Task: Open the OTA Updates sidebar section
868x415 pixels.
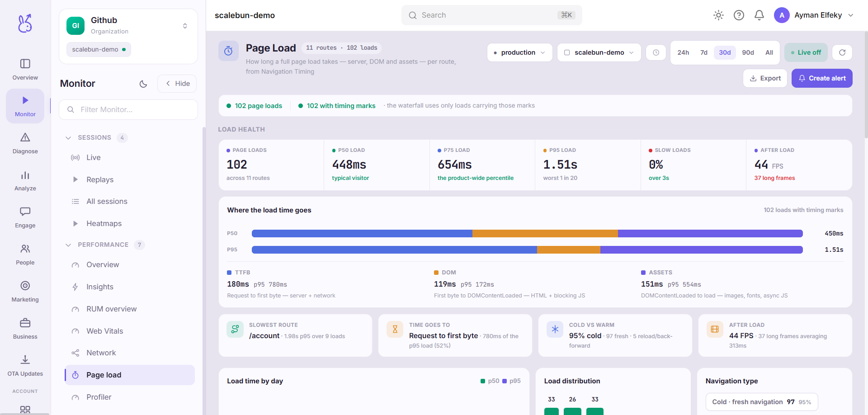Action: (x=25, y=366)
